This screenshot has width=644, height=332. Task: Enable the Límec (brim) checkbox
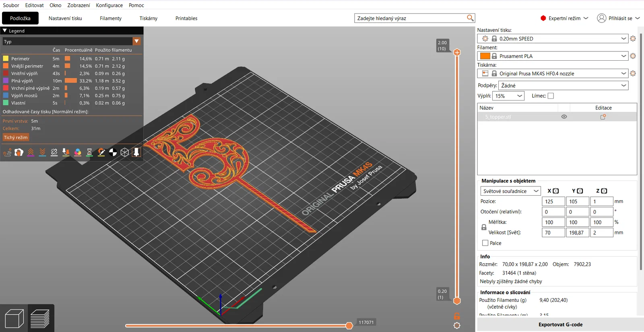pos(551,96)
